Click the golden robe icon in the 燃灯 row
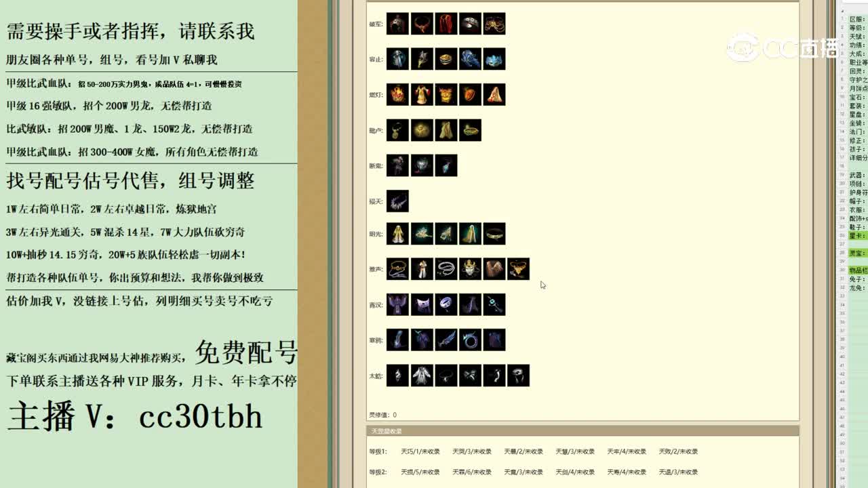Viewport: 868px width, 488px height. tap(422, 94)
